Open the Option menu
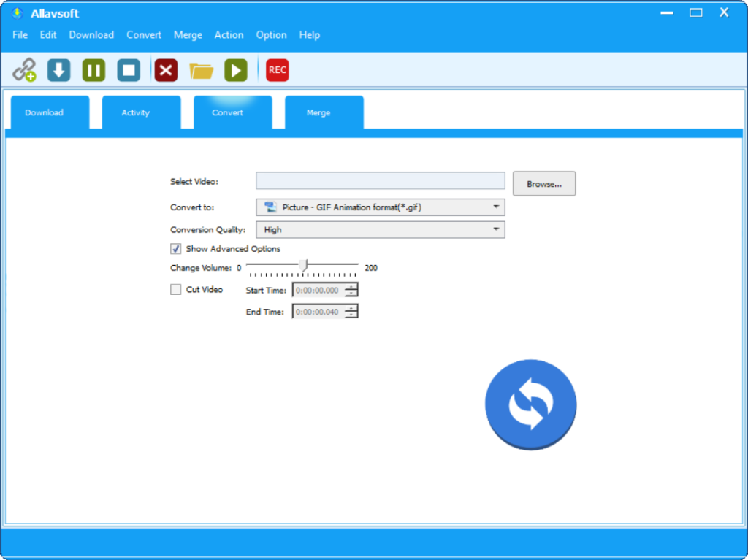This screenshot has width=748, height=560. [x=271, y=34]
